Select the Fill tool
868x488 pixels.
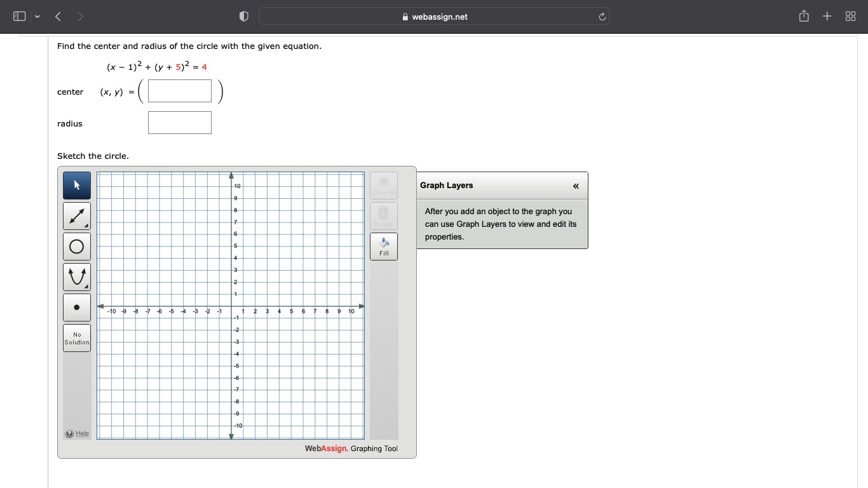point(384,247)
